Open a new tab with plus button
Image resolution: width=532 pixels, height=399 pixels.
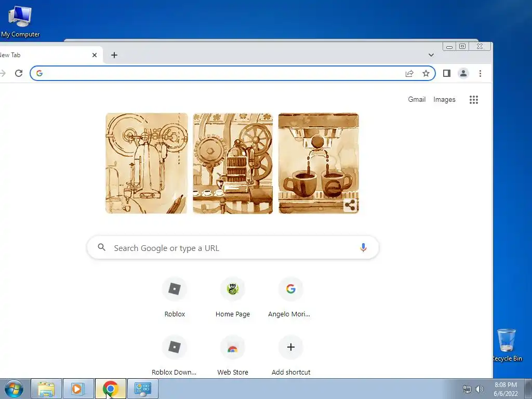(x=114, y=55)
